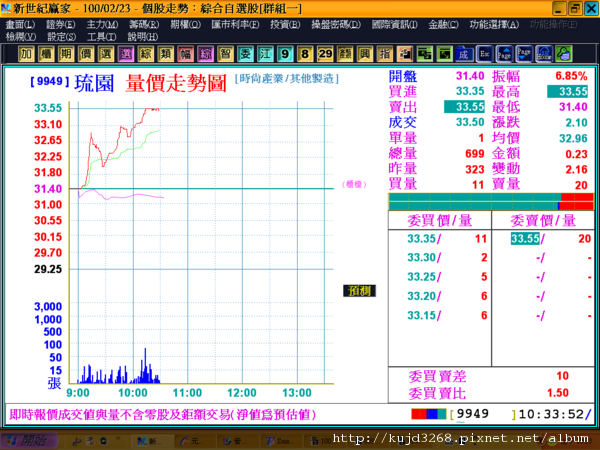Click the cyan 委 toolbar icon
600x450 pixels.
click(245, 54)
